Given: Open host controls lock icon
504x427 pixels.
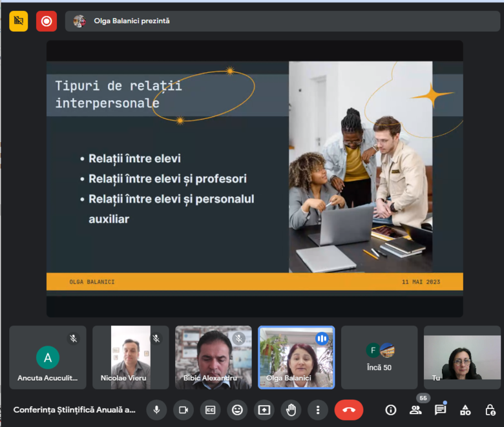Looking at the screenshot, I should coord(490,410).
